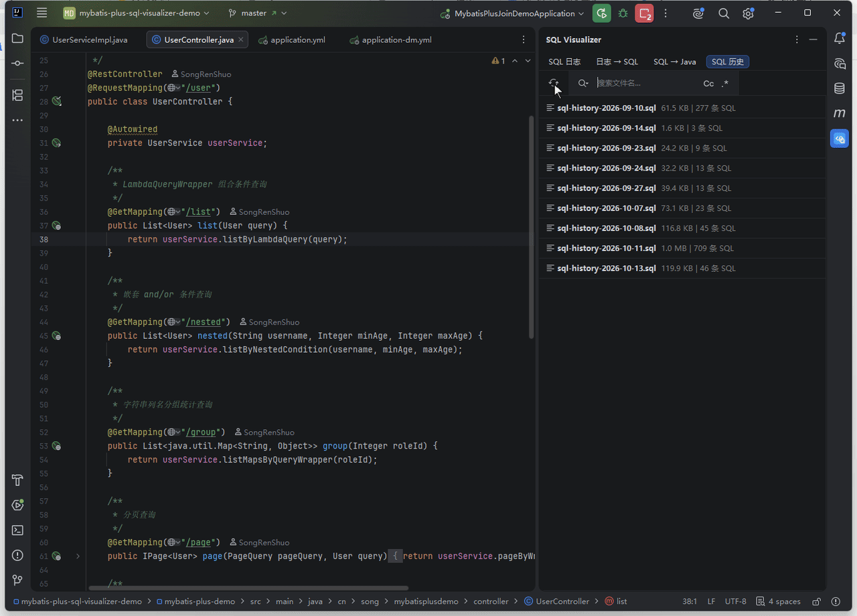Screen dimensions: 857x616
Task: Open SQL Visualizer sidebar icon
Action: (x=840, y=139)
